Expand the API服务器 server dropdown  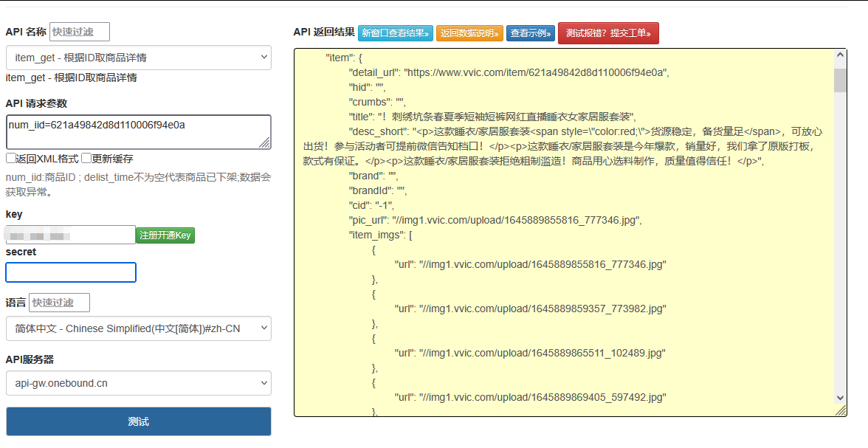[x=138, y=383]
